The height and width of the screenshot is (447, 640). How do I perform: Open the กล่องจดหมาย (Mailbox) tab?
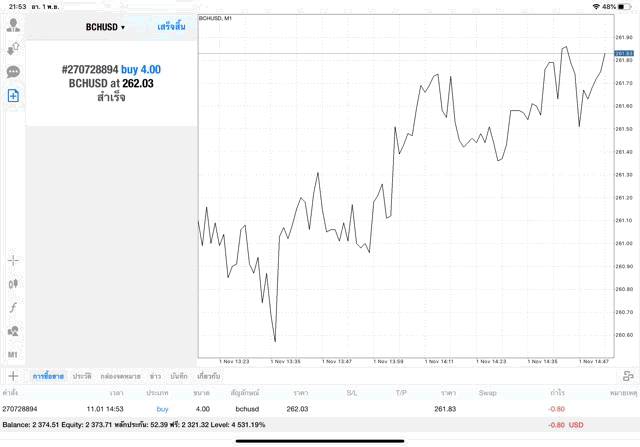tap(120, 376)
